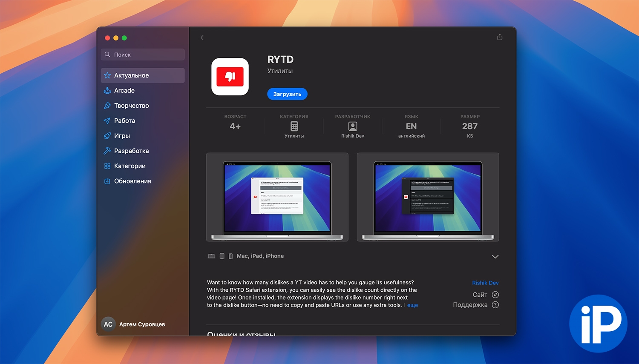639x364 pixels.
Task: Click the calculator category icon
Action: pos(294,126)
